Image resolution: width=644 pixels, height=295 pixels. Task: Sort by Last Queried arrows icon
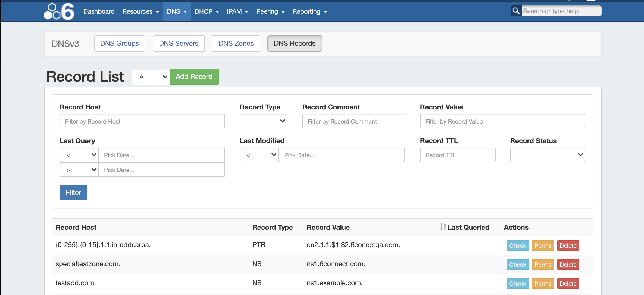443,227
